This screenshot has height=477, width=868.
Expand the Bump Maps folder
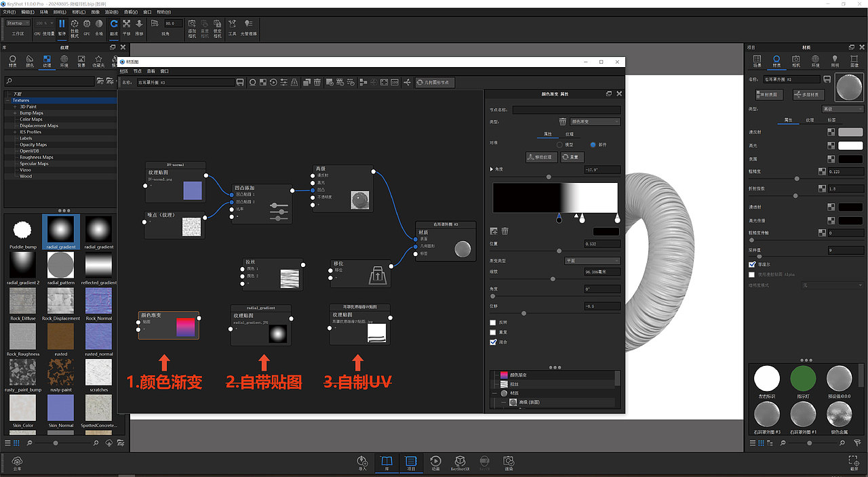15,113
